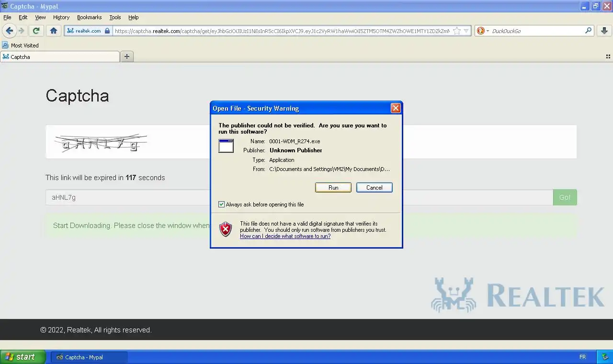Open the Home page icon
Viewport: 613px width, 364px height.
(x=54, y=31)
